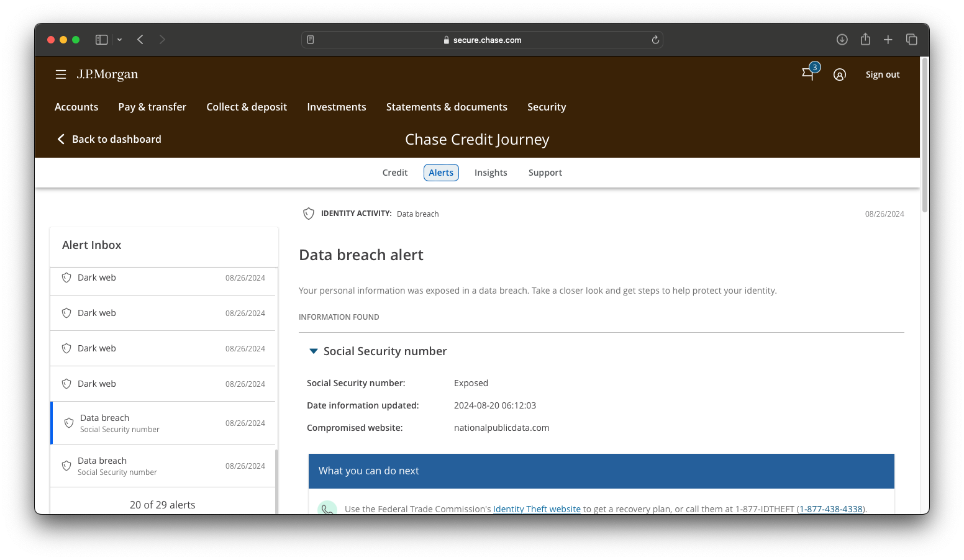Click the Data breach alert heading
This screenshot has width=964, height=560.
361,255
